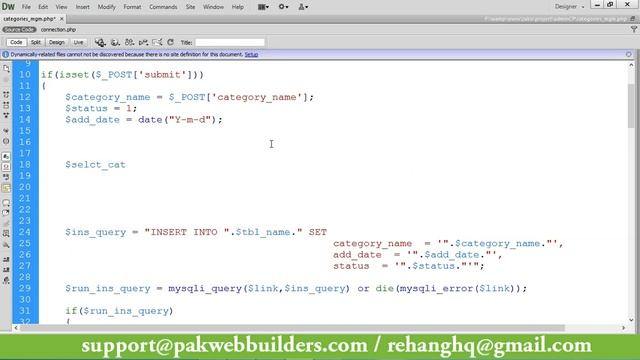640x360 pixels.
Task: Open the Designer workspace switcher
Action: pyautogui.click(x=569, y=7)
